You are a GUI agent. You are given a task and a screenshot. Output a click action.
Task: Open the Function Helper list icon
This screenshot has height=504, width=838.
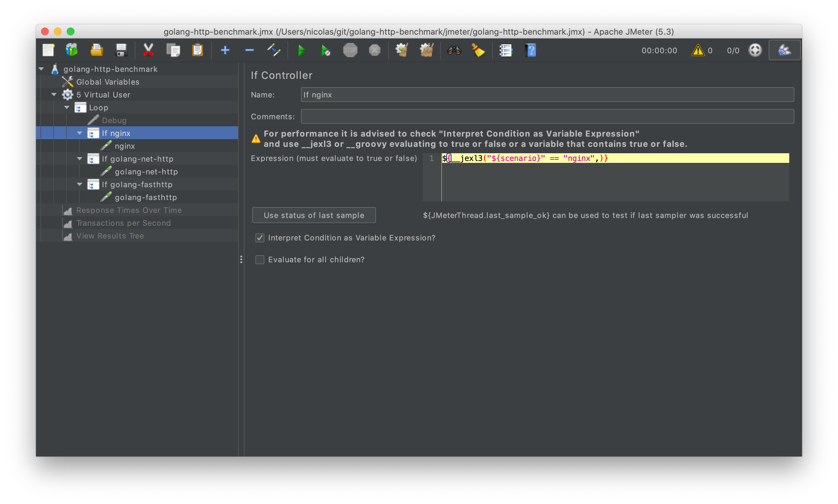(x=506, y=51)
